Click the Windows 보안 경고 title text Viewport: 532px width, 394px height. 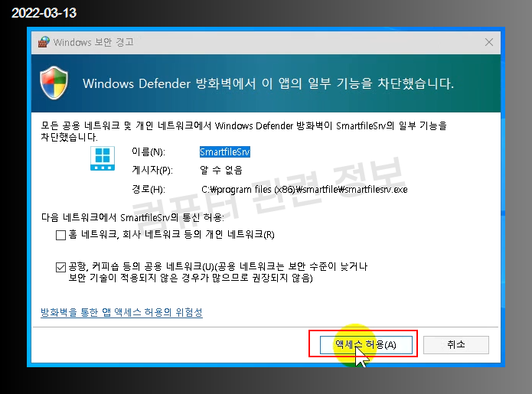93,42
